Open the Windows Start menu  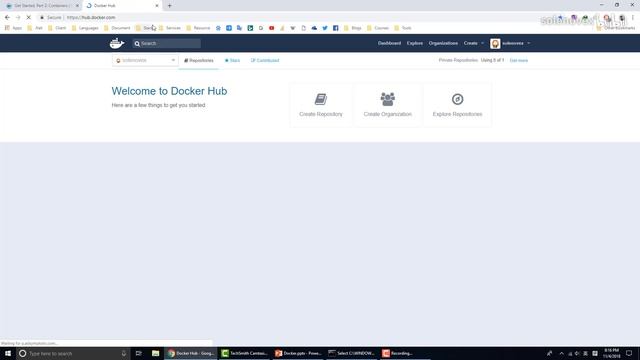pyautogui.click(x=8, y=353)
